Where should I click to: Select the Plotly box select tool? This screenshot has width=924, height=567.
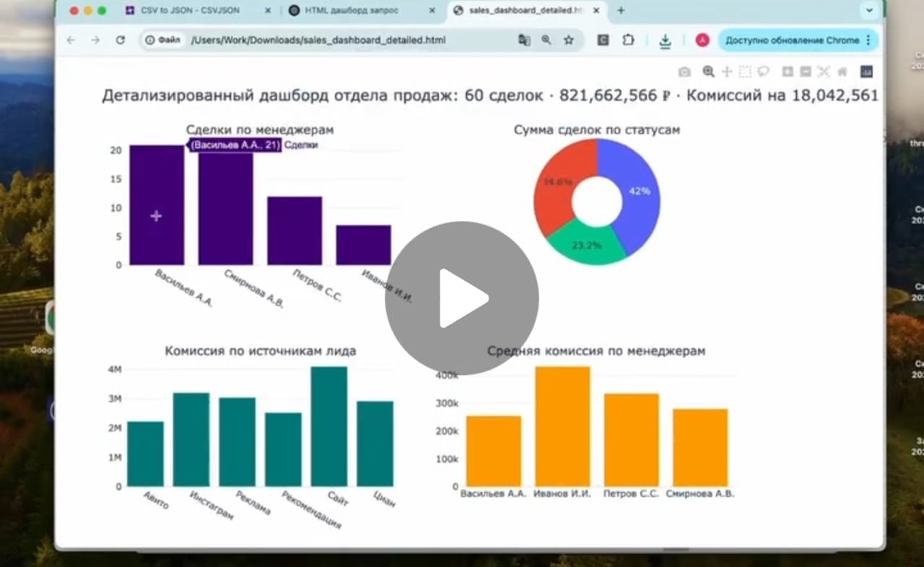745,72
